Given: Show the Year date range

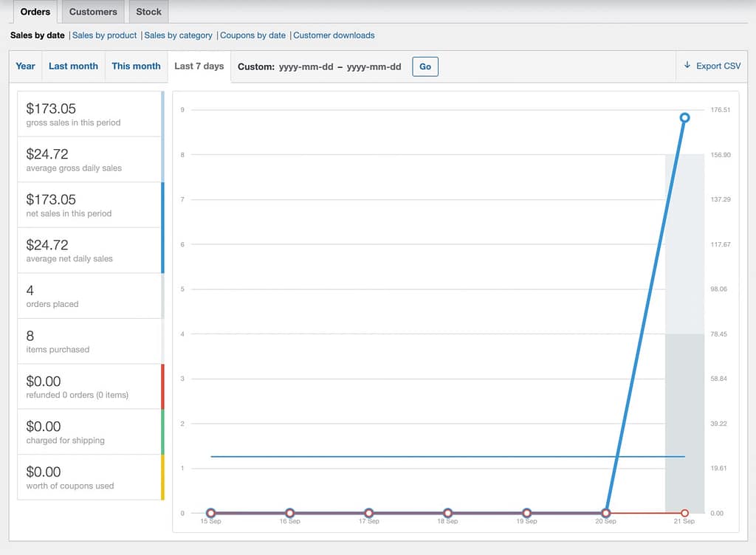Looking at the screenshot, I should coord(26,66).
